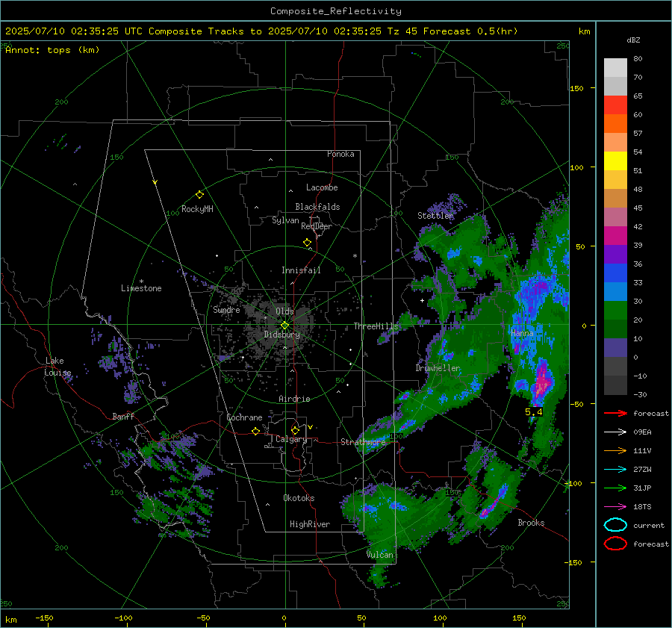Click the RockyMH map label

point(197,209)
